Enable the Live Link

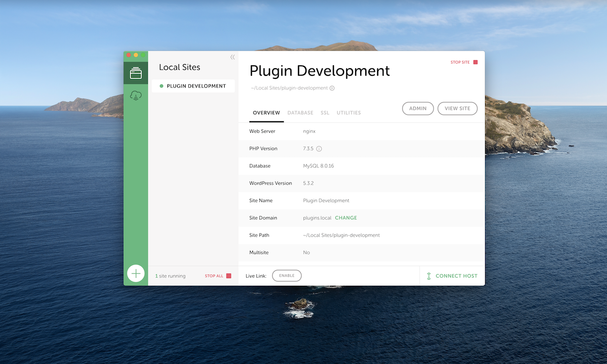pyautogui.click(x=287, y=276)
